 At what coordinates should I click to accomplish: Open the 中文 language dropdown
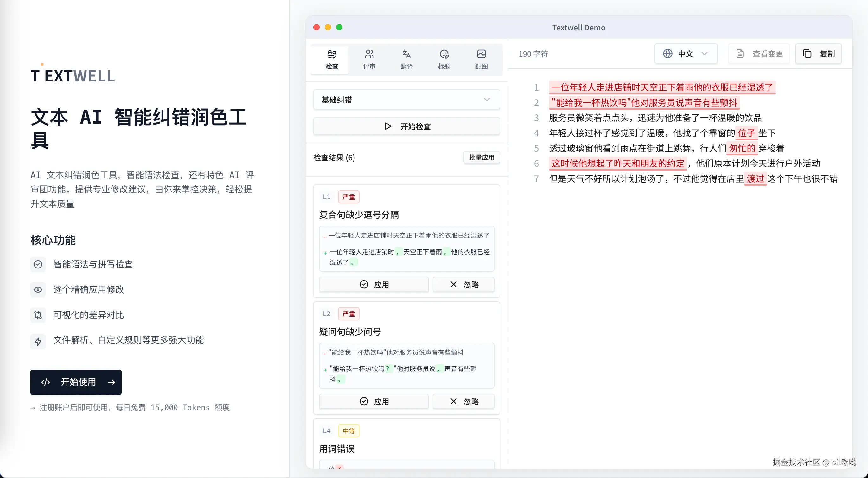pos(686,54)
